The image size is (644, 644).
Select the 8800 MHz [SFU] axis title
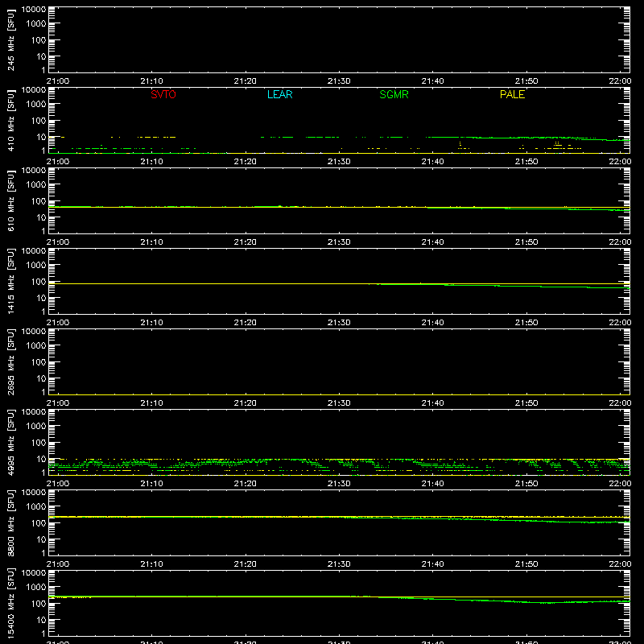click(10, 522)
